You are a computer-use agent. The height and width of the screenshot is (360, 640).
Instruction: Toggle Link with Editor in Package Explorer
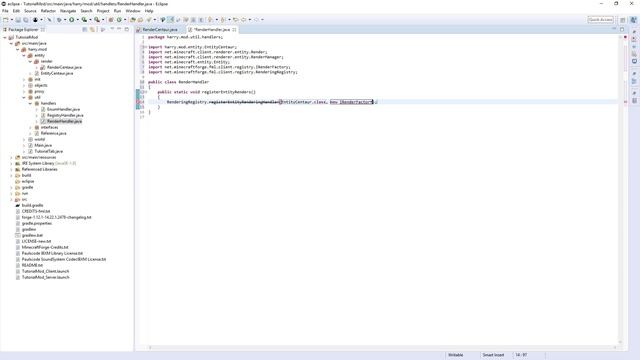pos(93,29)
